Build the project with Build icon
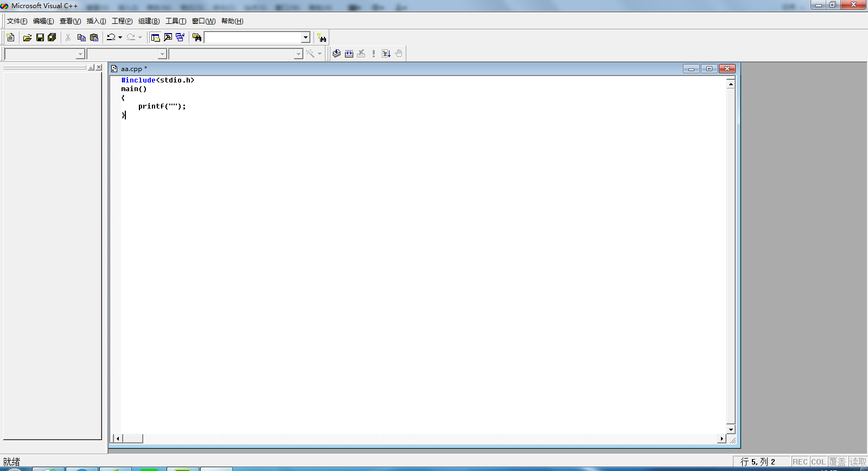The image size is (868, 471). pos(349,53)
